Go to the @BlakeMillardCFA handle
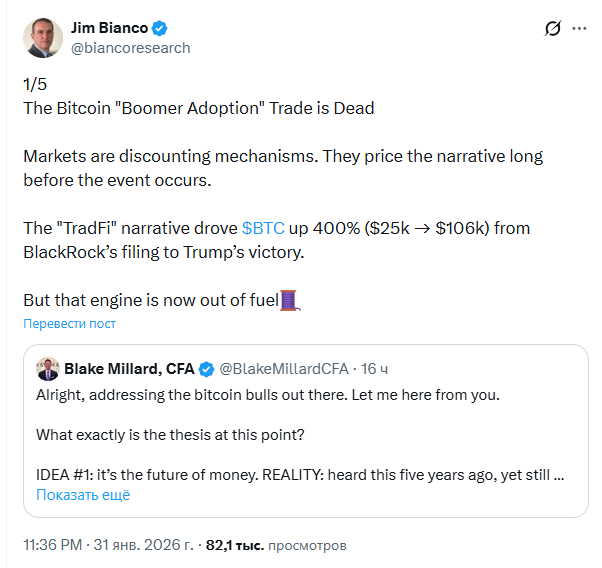The image size is (602, 568). tap(283, 369)
